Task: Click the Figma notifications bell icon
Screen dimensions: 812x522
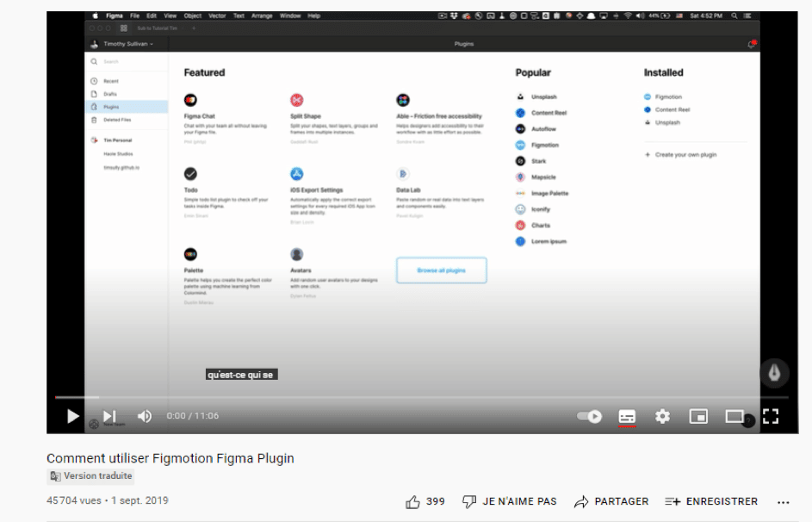Action: pyautogui.click(x=752, y=44)
